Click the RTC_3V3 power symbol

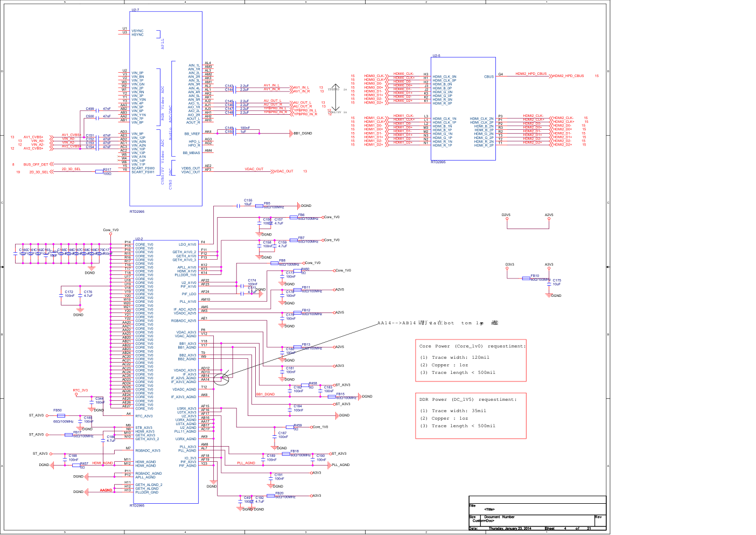[x=76, y=394]
